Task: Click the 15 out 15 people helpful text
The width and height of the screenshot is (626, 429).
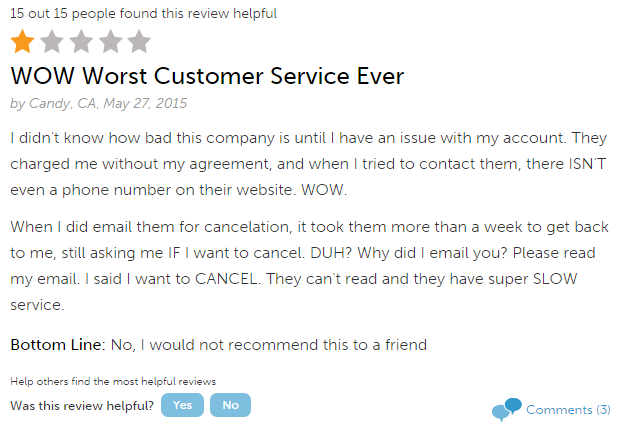Action: pos(143,14)
